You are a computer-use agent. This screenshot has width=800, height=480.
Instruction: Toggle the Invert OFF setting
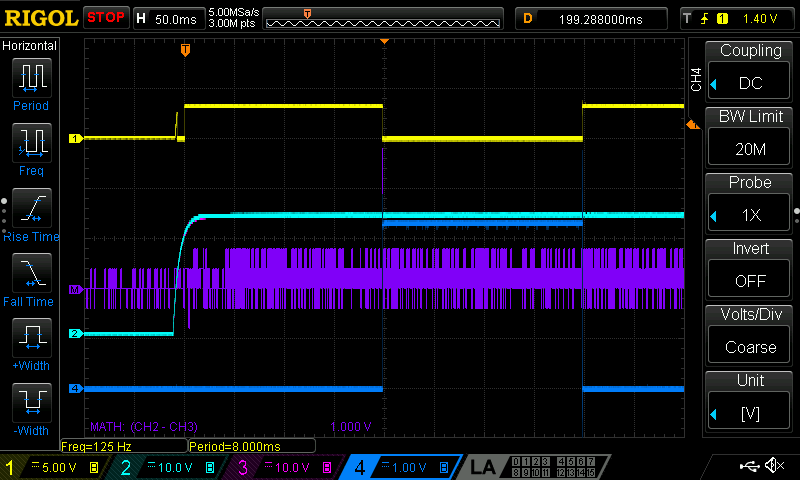click(x=749, y=268)
